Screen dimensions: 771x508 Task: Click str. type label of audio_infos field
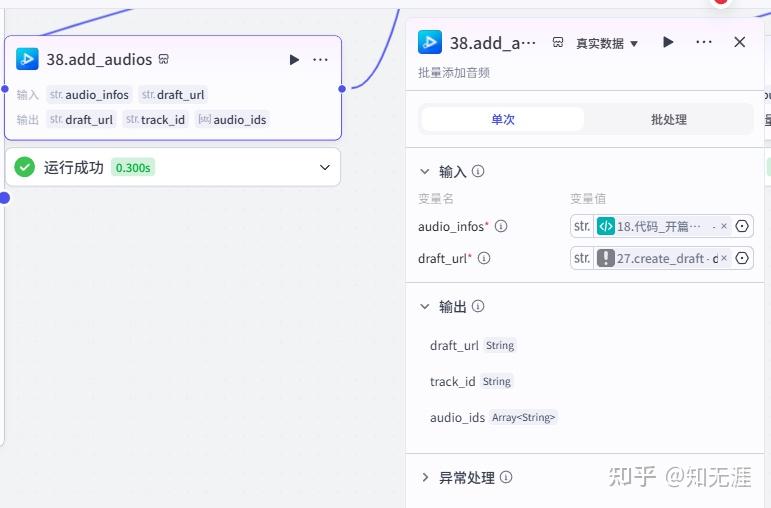coord(582,226)
